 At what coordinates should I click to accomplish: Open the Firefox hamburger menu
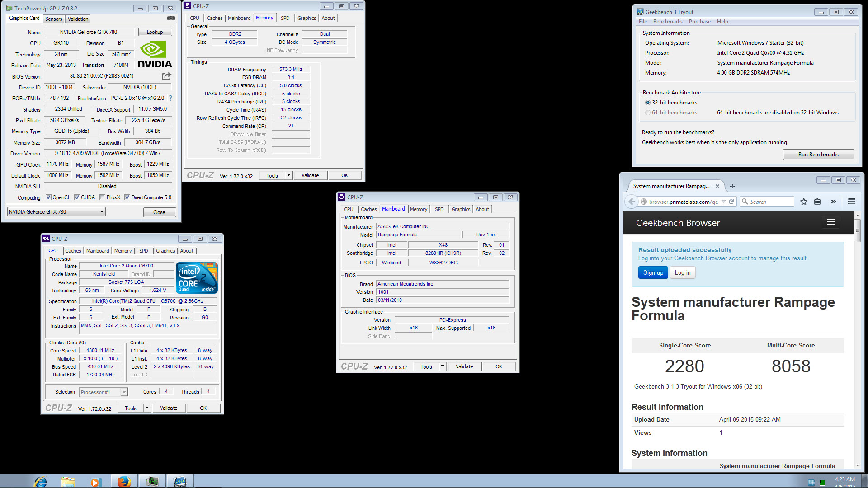(852, 202)
